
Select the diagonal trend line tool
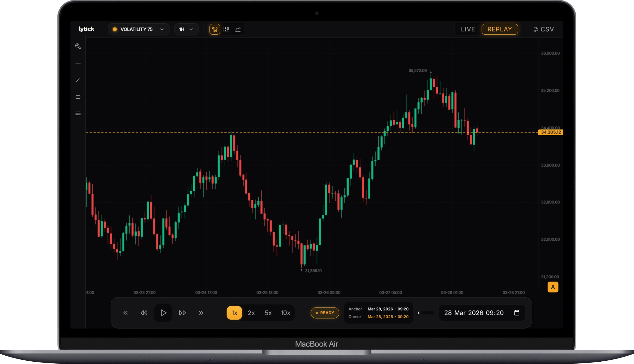[x=78, y=80]
